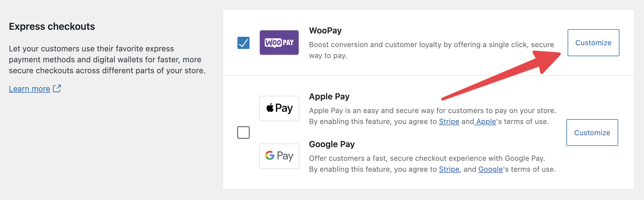
Task: Click the Google Pay logo icon
Action: (279, 156)
